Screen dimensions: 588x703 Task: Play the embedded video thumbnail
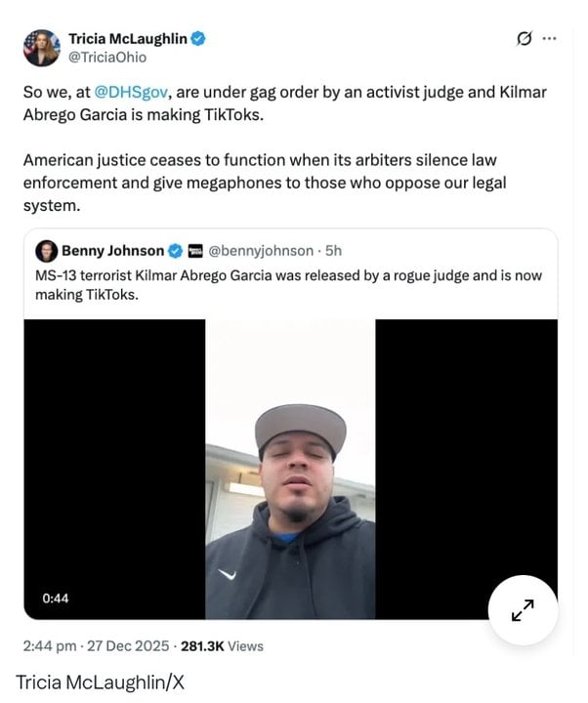coord(290,469)
